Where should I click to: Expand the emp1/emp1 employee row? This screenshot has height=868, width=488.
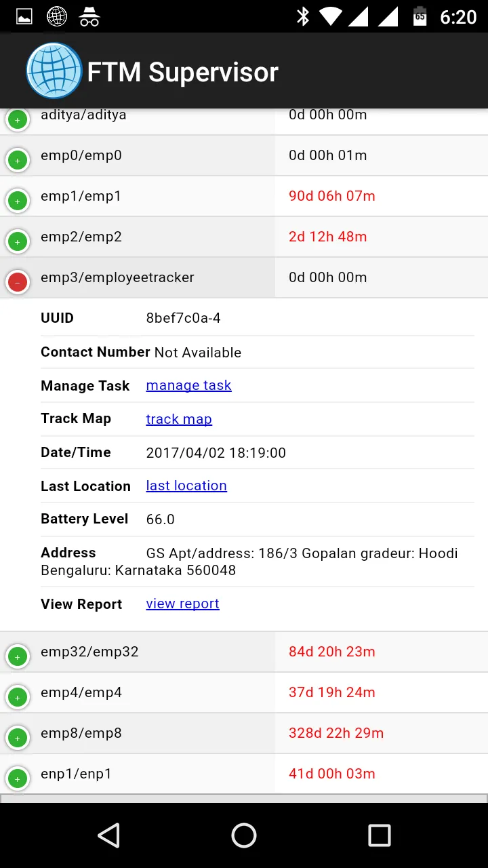coord(18,201)
